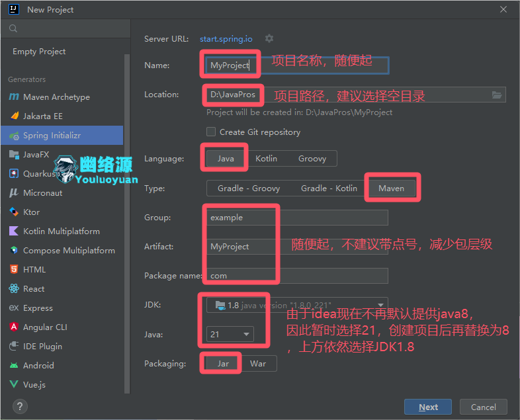This screenshot has height=420, width=520.
Task: Click the React atom icon
Action: point(14,289)
